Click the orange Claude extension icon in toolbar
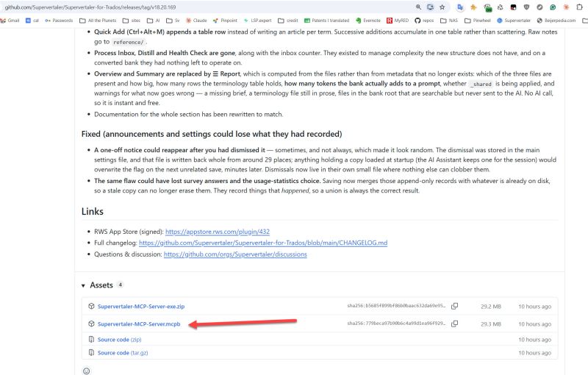 pyautogui.click(x=566, y=7)
